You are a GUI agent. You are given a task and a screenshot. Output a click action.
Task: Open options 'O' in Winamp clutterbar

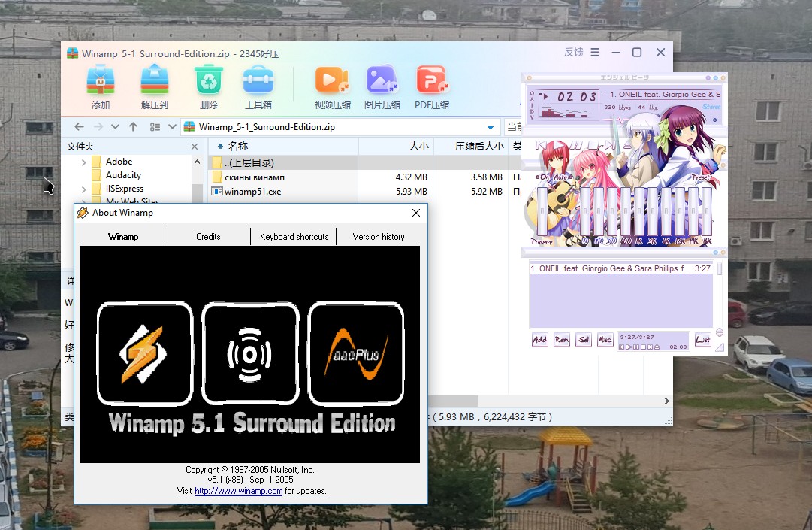532,93
